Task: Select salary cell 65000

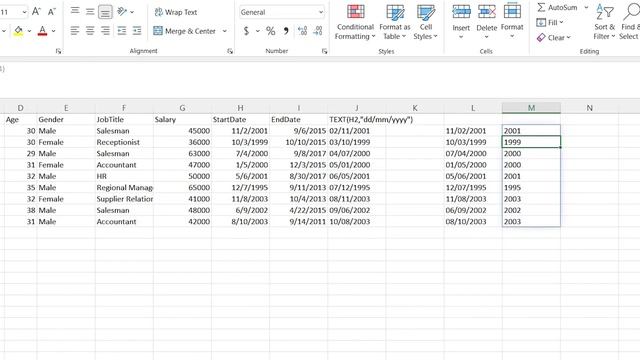Action: (182, 188)
